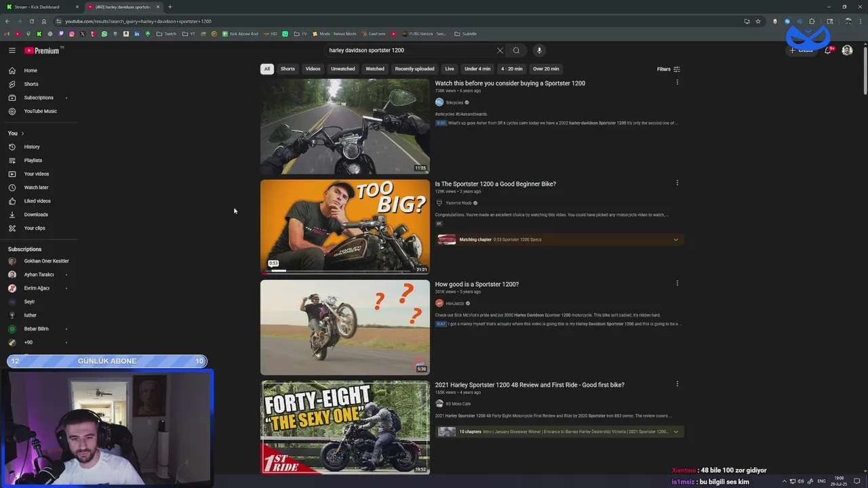This screenshot has height=488, width=868.
Task: Switch to Stream - Kick Dashboard tab
Action: coord(41,7)
